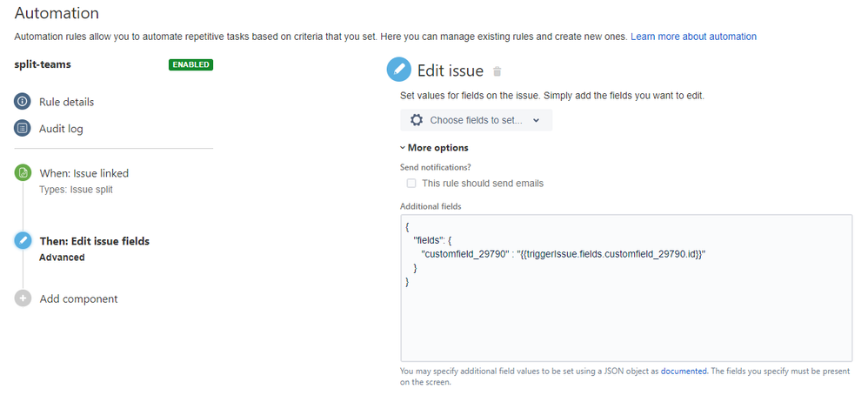Click the ENABLED status badge
The height and width of the screenshot is (402, 868).
(191, 64)
